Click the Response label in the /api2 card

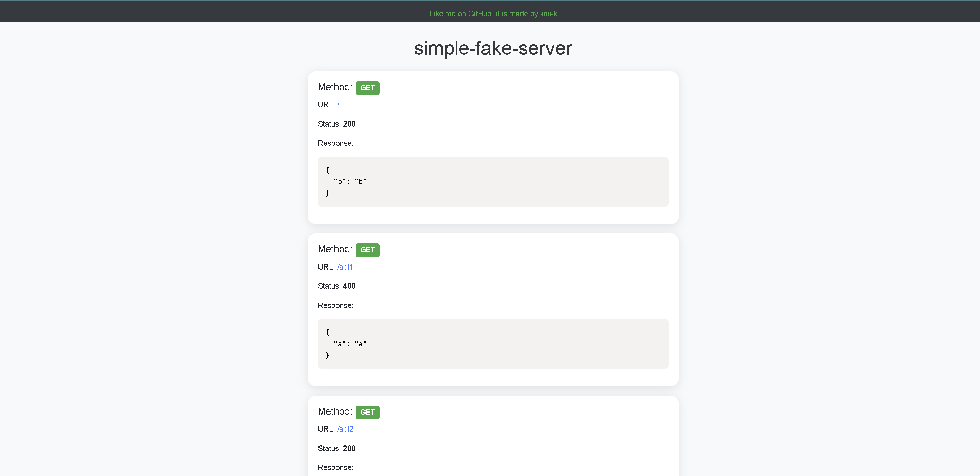pyautogui.click(x=335, y=468)
